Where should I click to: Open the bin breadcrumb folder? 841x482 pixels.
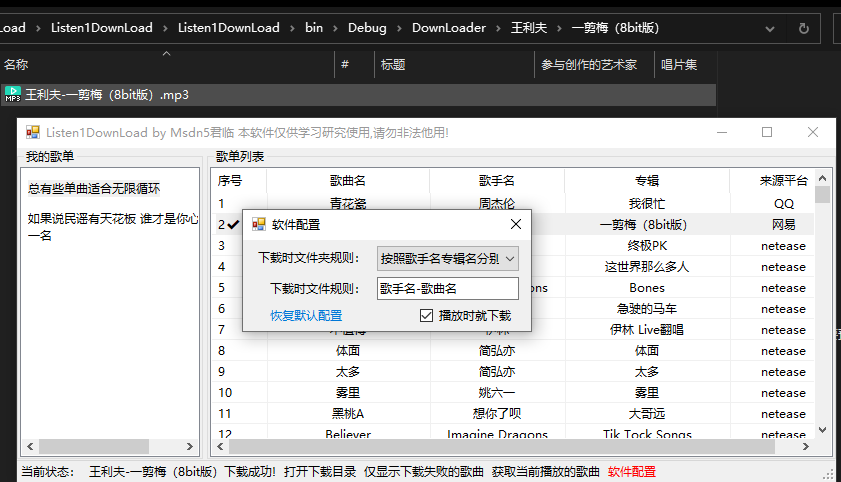pyautogui.click(x=314, y=28)
